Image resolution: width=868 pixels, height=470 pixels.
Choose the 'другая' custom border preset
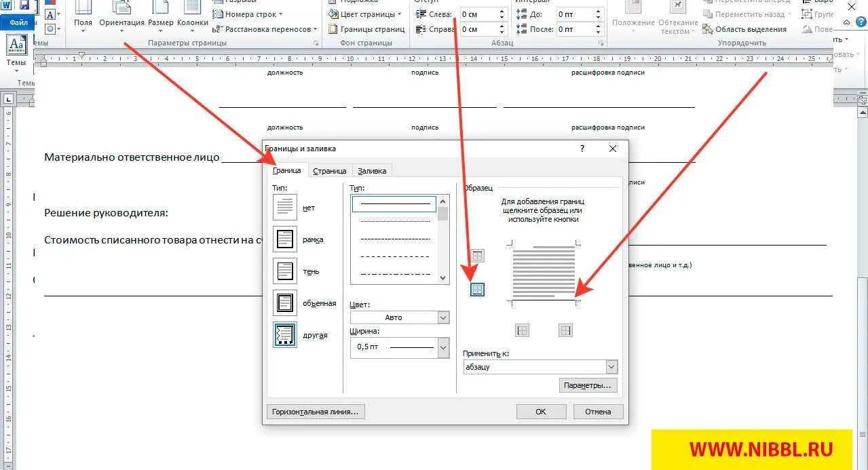[x=285, y=334]
